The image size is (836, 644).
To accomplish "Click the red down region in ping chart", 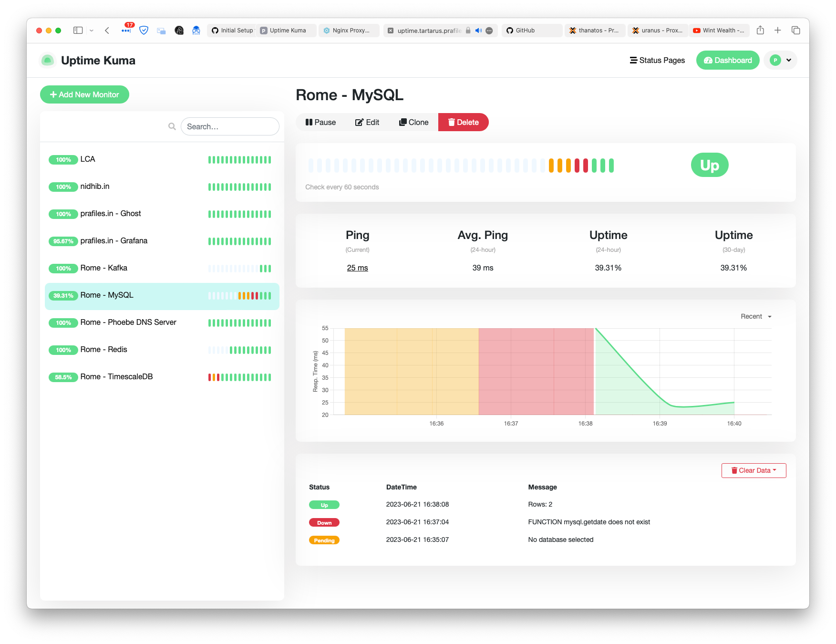I will pos(536,372).
